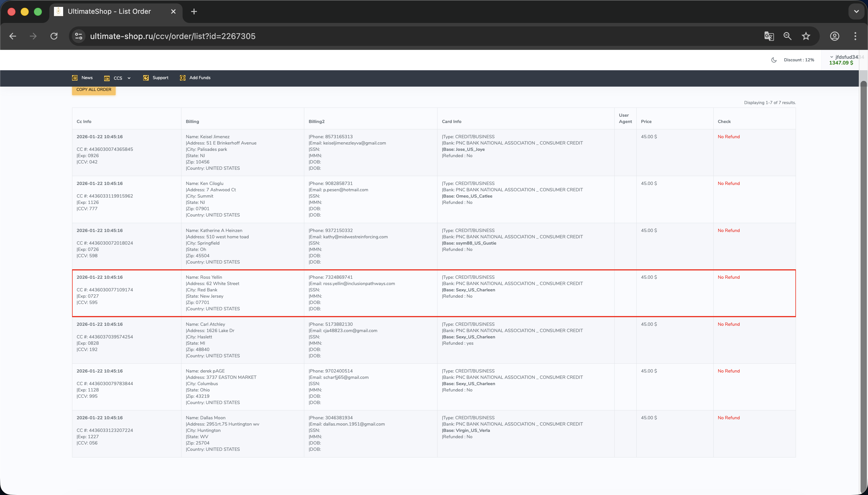The height and width of the screenshot is (495, 868).
Task: Open the page zoom magnifier icon
Action: (x=787, y=36)
